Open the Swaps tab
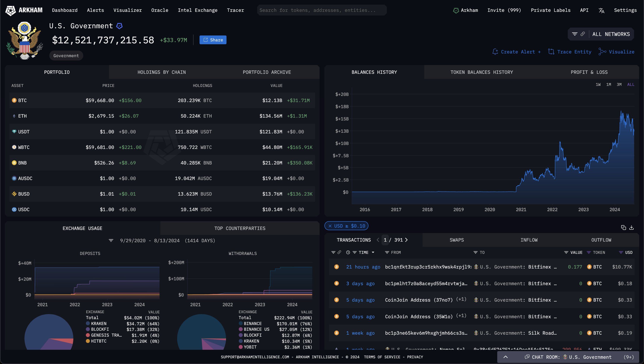Viewport: 644px width, 364px height. click(x=456, y=240)
